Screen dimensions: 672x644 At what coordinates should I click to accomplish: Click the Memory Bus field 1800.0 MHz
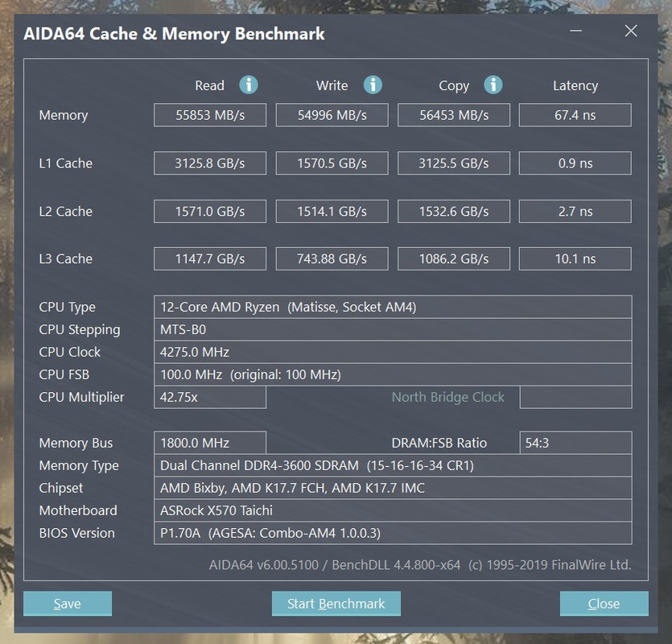click(210, 443)
